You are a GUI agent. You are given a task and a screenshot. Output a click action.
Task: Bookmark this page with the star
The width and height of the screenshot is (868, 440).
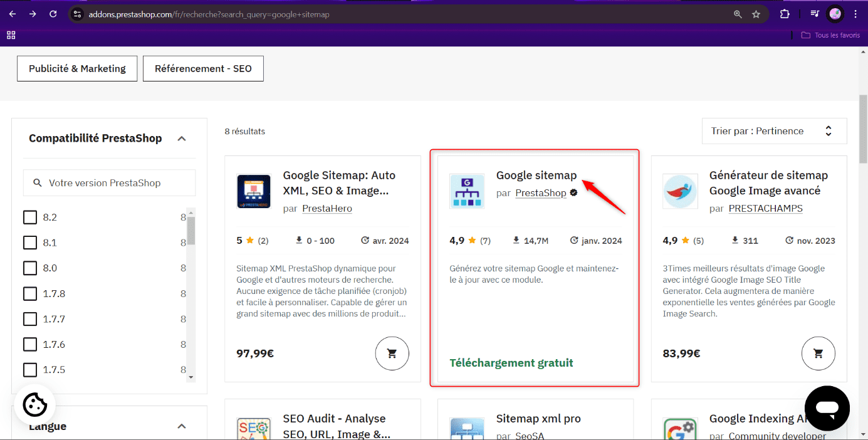pyautogui.click(x=756, y=14)
